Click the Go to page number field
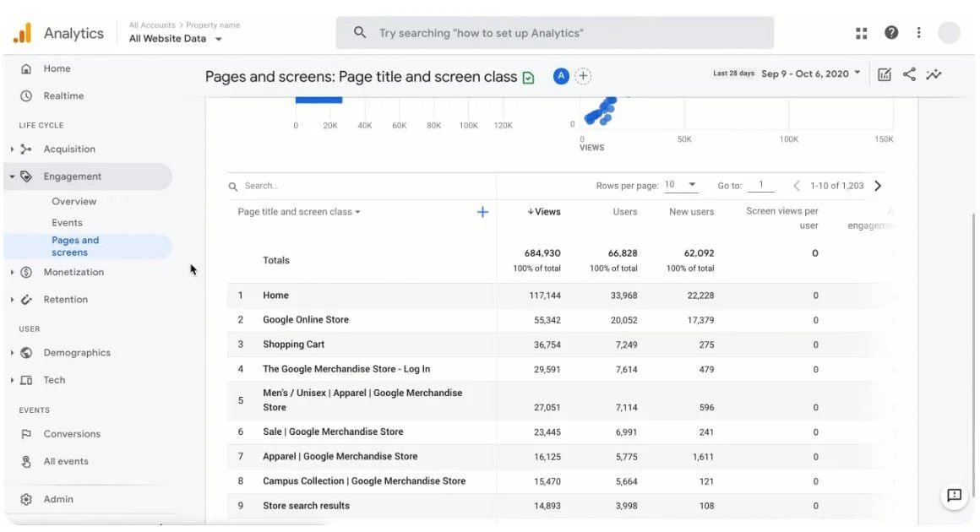This screenshot has width=980, height=532. [760, 186]
